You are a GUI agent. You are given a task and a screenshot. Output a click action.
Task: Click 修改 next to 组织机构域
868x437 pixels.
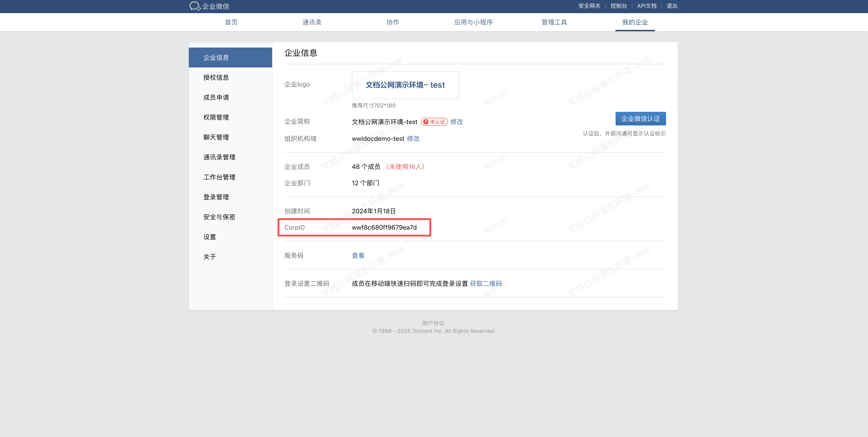413,139
